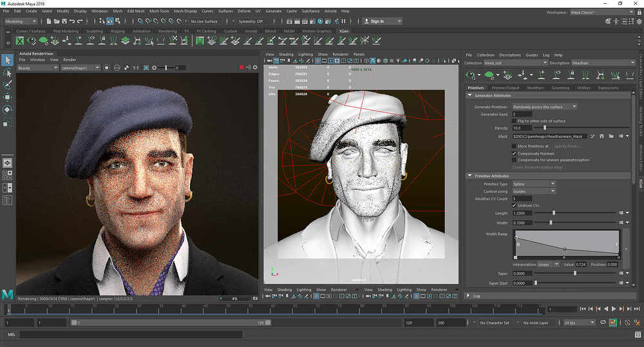This screenshot has width=644, height=347.
Task: Open the XGen Descriptions menu
Action: pyautogui.click(x=509, y=55)
